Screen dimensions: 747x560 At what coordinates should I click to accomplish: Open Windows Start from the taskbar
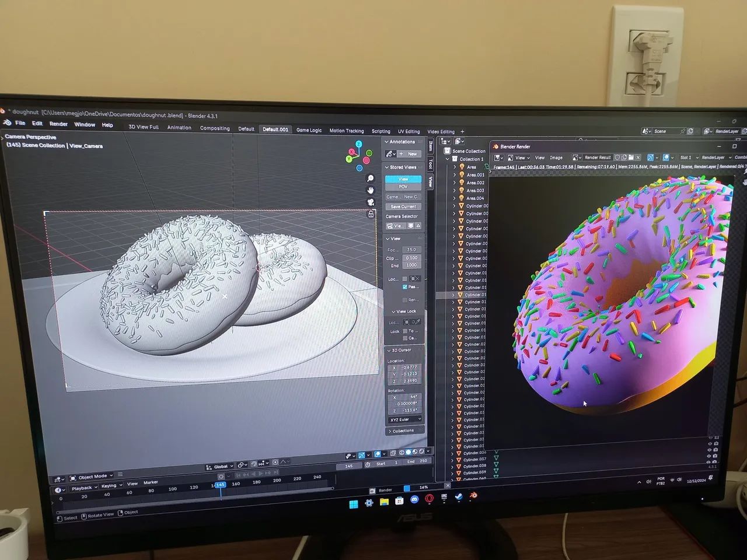353,503
